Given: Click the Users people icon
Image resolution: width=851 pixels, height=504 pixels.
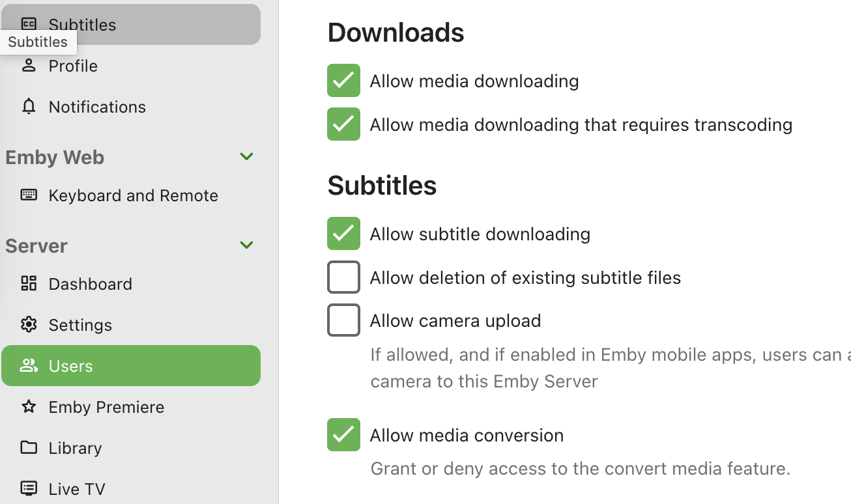Looking at the screenshot, I should click(x=29, y=365).
